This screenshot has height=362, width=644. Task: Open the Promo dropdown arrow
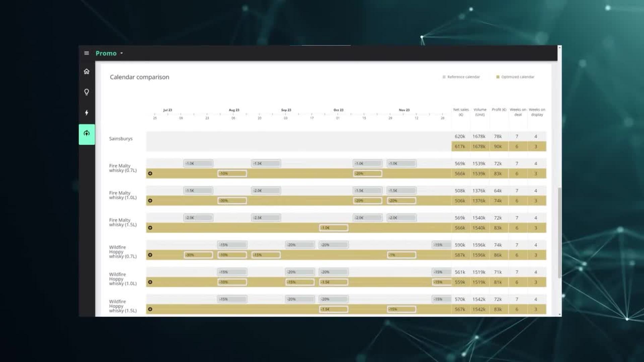click(x=122, y=53)
